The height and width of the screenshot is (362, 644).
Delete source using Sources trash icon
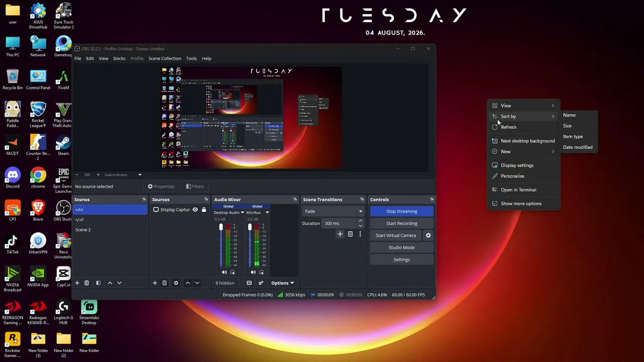[165, 283]
